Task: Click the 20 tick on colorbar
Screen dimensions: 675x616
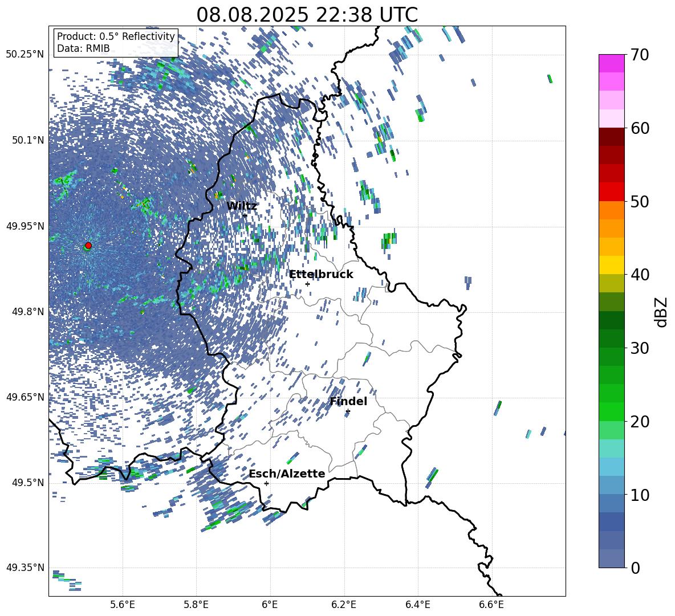Action: pos(640,422)
